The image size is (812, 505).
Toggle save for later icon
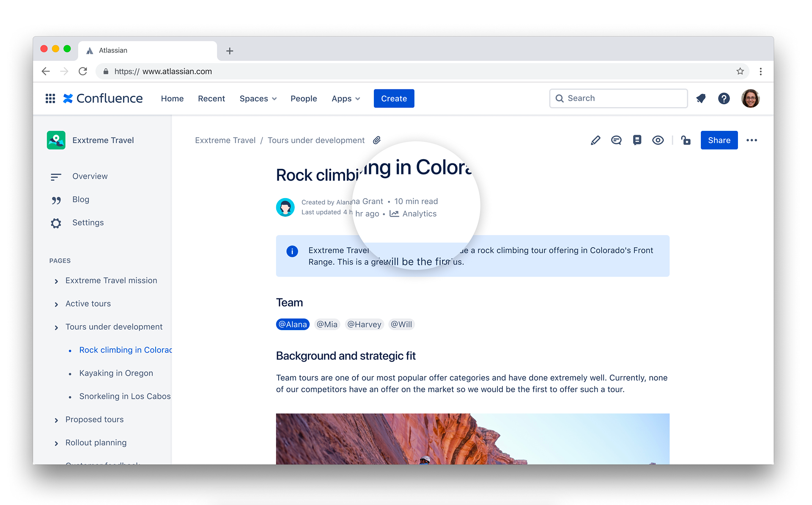(637, 140)
